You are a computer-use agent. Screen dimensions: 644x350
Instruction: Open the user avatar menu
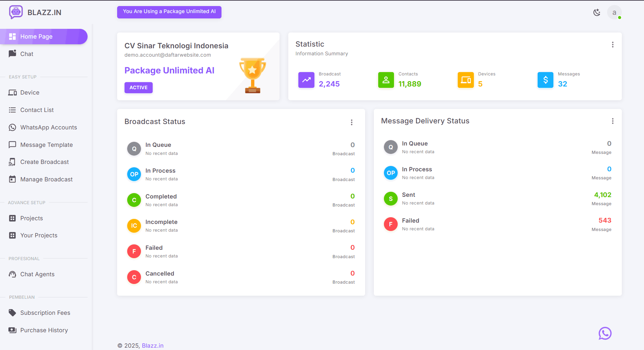pos(614,12)
